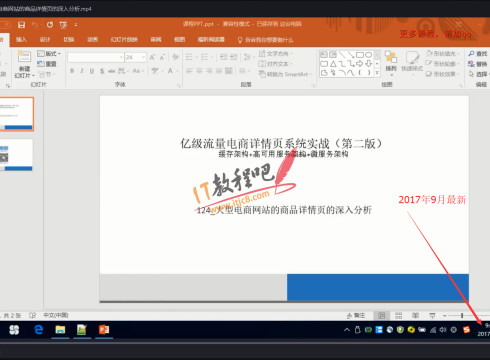This screenshot has width=490, height=360.
Task: Click the text highlight color icon
Action: pos(155,71)
